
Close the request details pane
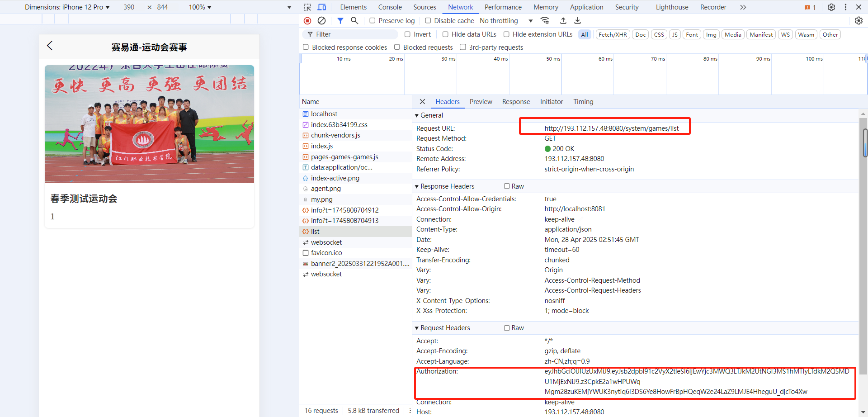(422, 102)
